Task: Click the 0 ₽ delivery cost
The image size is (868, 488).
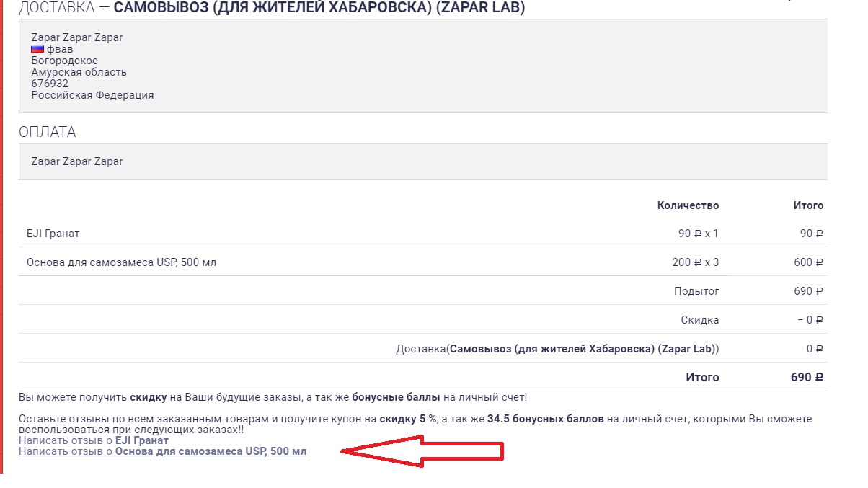Action: tap(815, 349)
